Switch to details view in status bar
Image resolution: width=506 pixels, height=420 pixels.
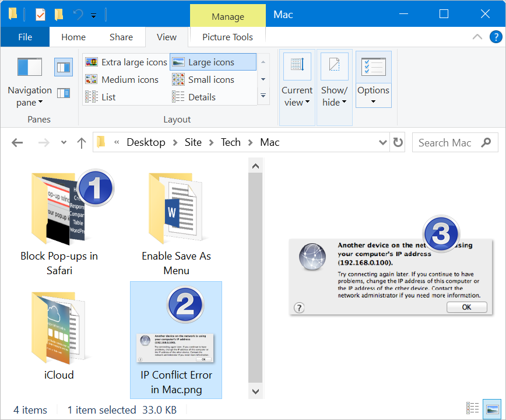coord(473,408)
